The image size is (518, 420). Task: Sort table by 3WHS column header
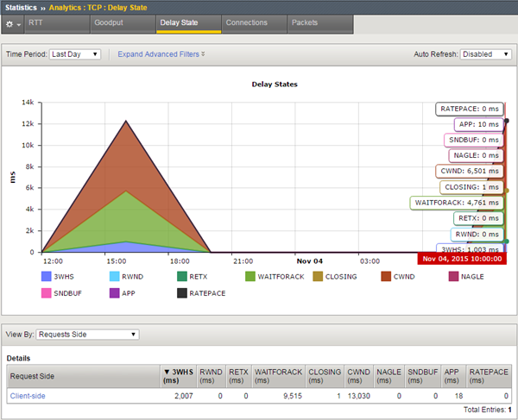[x=179, y=375]
